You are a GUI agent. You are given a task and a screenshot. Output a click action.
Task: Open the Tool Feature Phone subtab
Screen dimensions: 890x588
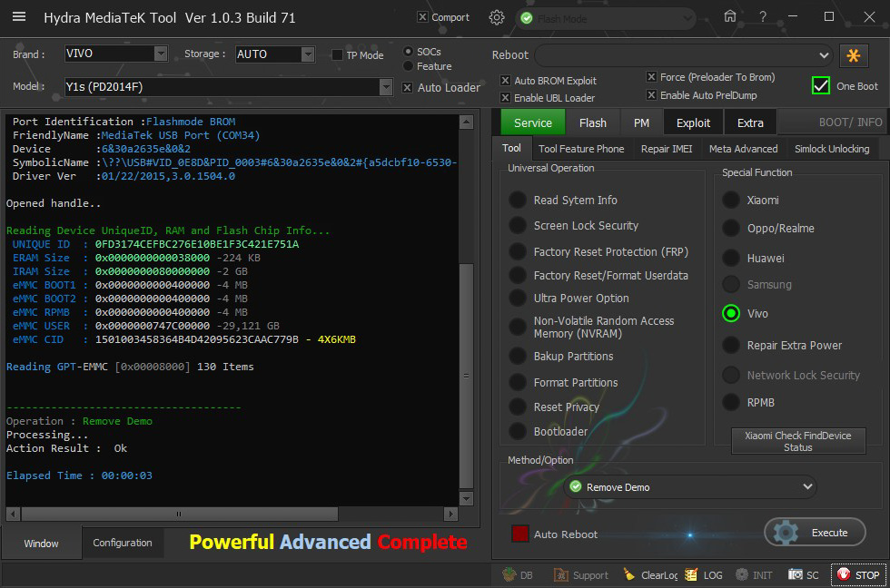(x=581, y=149)
